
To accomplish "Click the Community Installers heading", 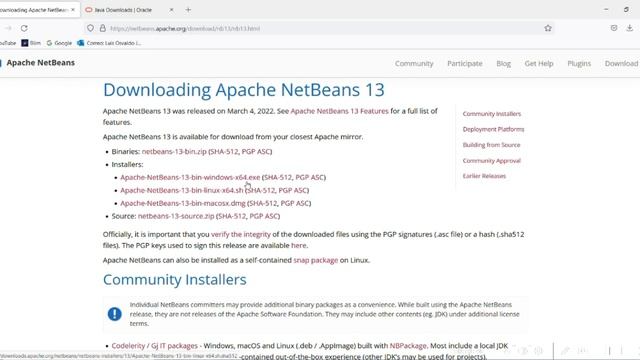I will [175, 280].
